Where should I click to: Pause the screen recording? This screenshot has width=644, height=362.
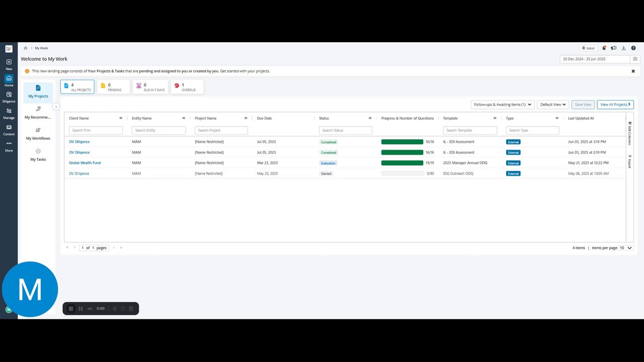click(x=80, y=309)
